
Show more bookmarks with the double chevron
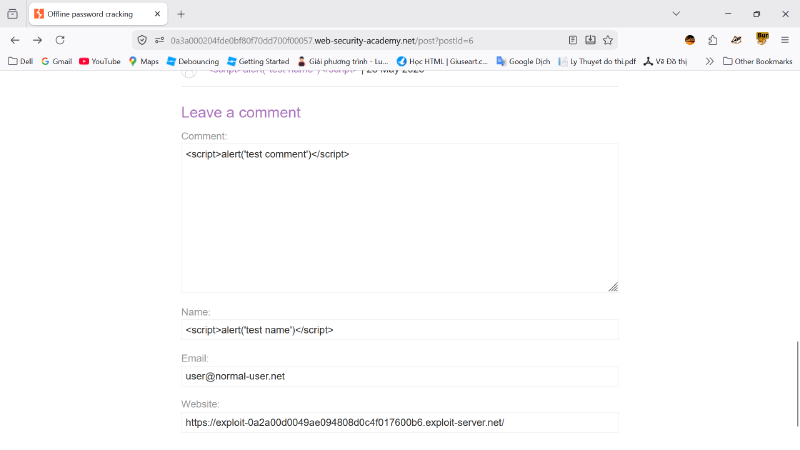(709, 61)
